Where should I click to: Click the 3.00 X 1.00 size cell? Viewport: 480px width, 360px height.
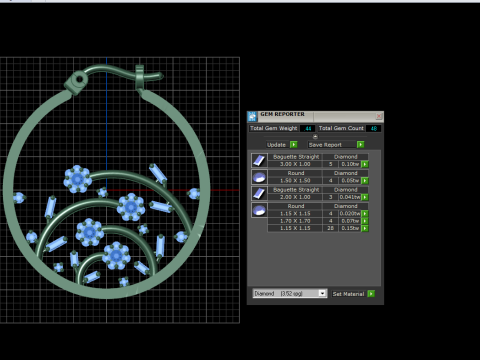point(295,164)
